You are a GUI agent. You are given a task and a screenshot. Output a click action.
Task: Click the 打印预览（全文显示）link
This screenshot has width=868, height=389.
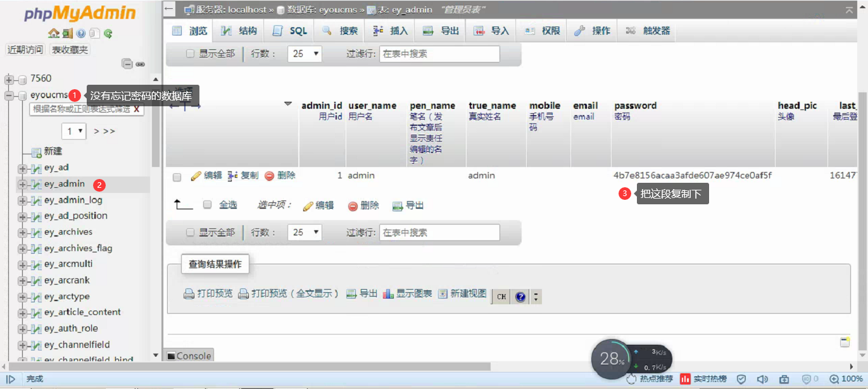pos(288,293)
